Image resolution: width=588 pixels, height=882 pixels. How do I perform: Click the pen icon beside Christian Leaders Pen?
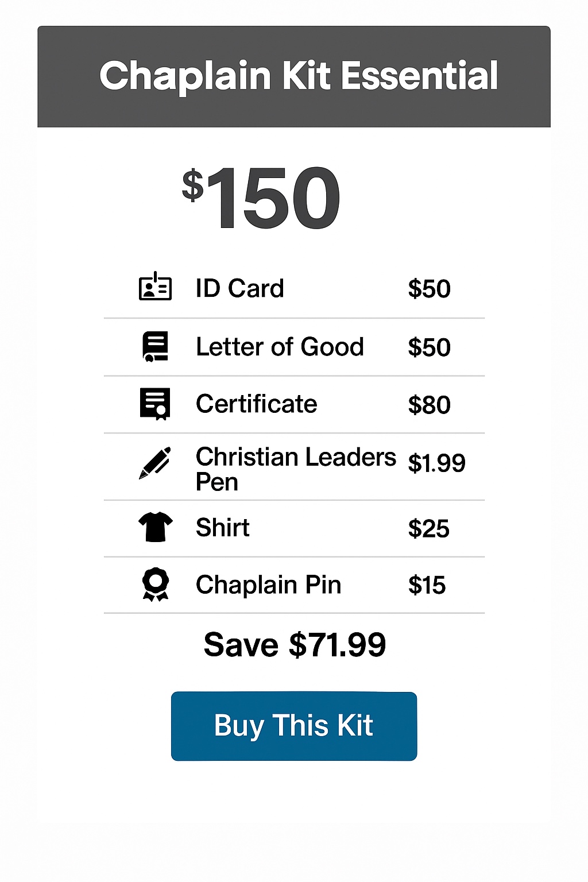(x=155, y=463)
